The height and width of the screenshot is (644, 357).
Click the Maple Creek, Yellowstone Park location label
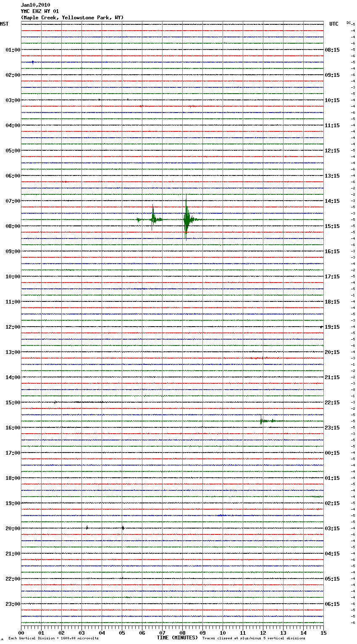(x=72, y=18)
